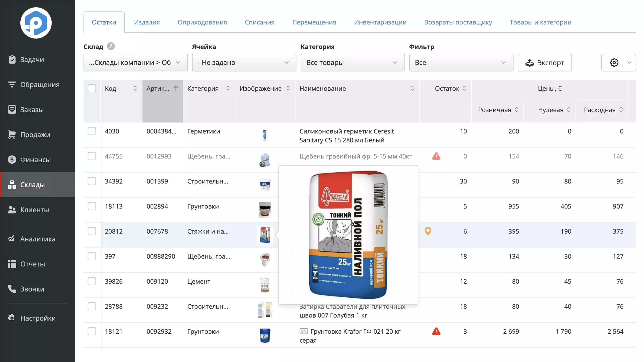Click blue bucket thumbnail in row 18121
The height and width of the screenshot is (362, 644).
[265, 335]
